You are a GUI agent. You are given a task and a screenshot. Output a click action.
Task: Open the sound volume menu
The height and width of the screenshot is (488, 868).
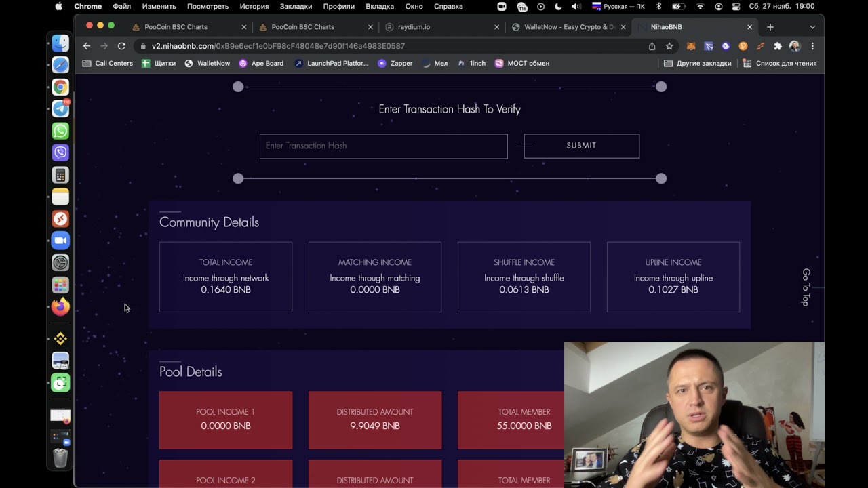pyautogui.click(x=576, y=6)
